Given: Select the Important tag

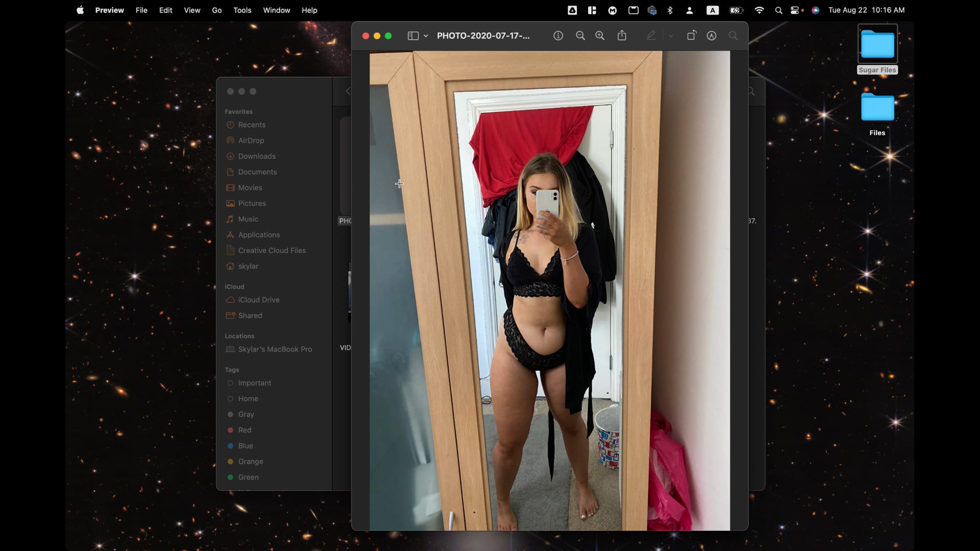Looking at the screenshot, I should tap(254, 383).
